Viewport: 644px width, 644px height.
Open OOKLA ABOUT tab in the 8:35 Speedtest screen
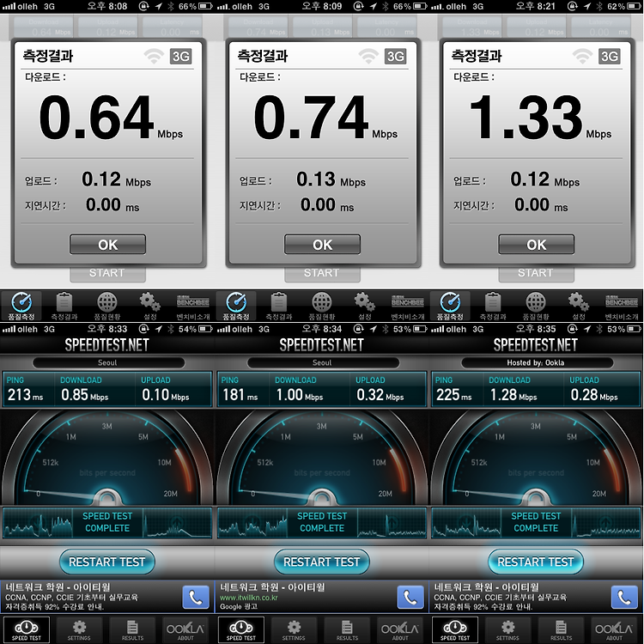(614, 629)
